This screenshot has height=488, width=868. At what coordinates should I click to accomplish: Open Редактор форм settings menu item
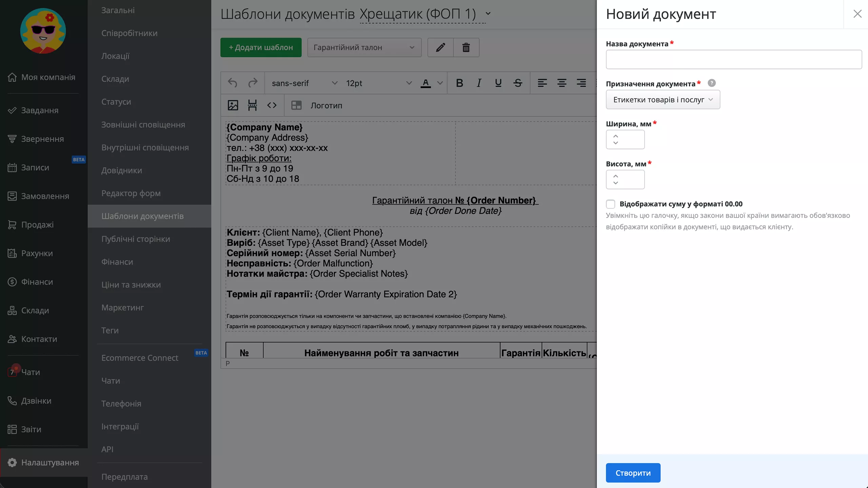131,193
